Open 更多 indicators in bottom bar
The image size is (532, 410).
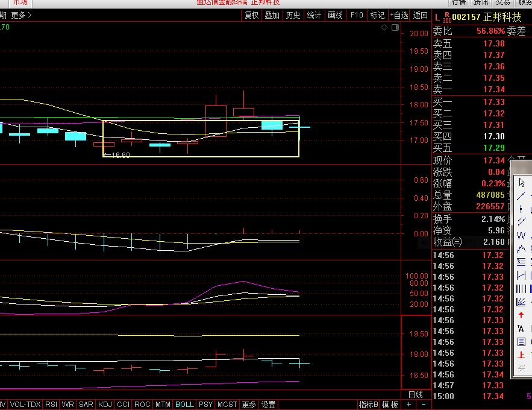tap(249, 405)
